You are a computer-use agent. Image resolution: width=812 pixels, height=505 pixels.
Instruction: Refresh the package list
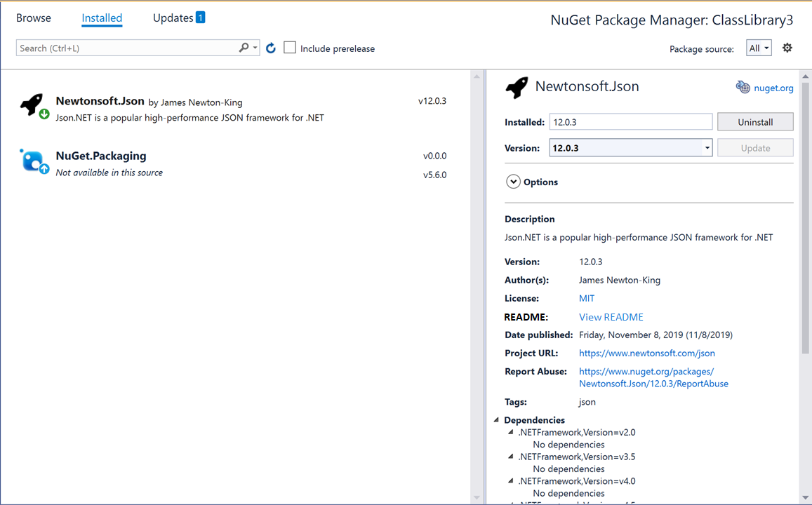coord(271,48)
